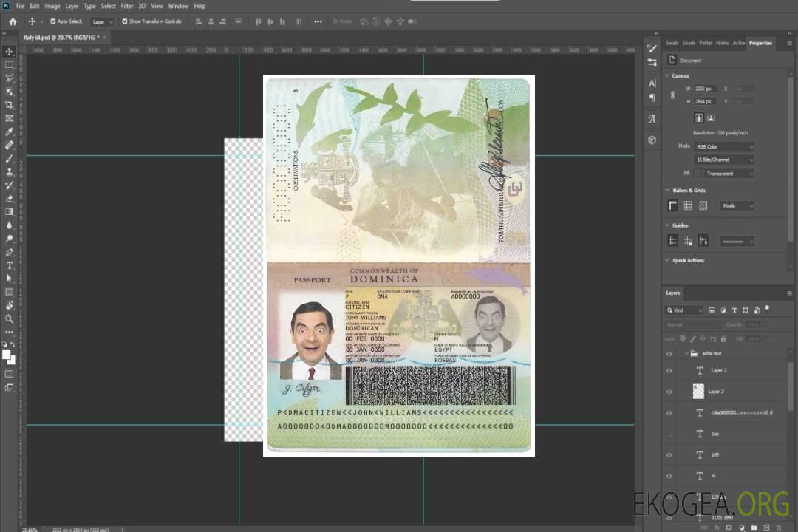Toggle grid visibility in Properties
798x532 pixels.
(688, 205)
